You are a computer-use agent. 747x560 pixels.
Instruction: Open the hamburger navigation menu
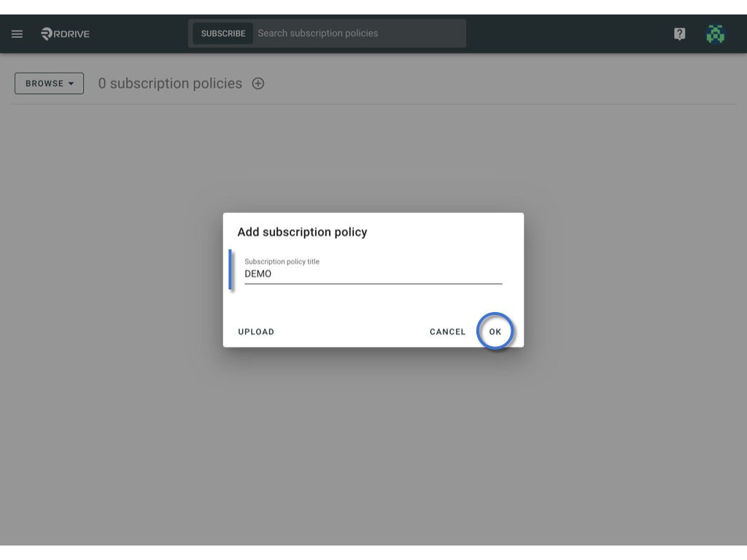pyautogui.click(x=18, y=34)
